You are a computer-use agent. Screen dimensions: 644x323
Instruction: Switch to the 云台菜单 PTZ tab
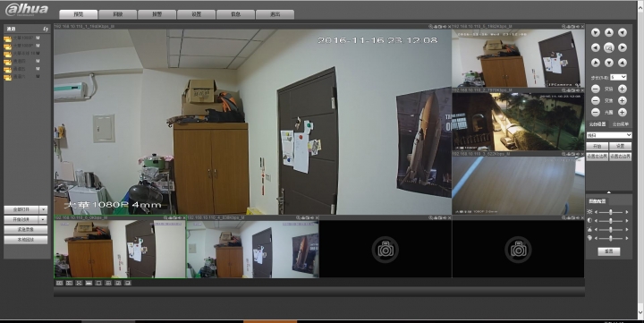[621, 124]
